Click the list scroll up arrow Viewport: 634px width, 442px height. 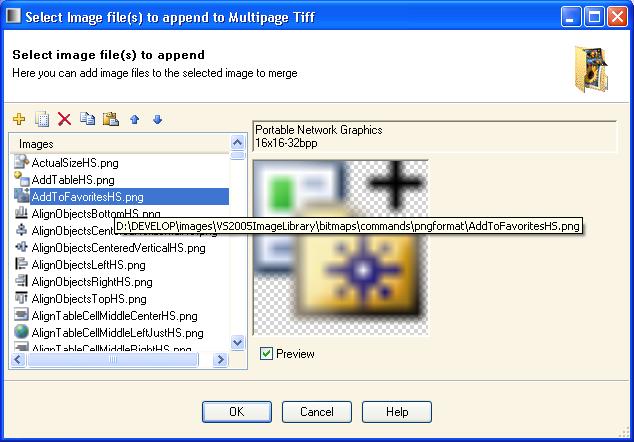(237, 142)
